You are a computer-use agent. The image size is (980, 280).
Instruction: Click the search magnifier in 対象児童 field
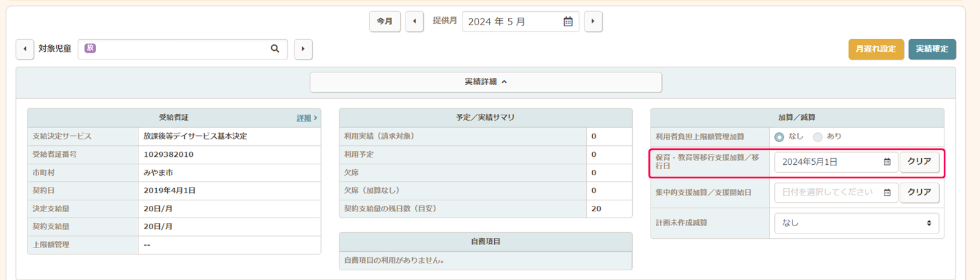(275, 48)
